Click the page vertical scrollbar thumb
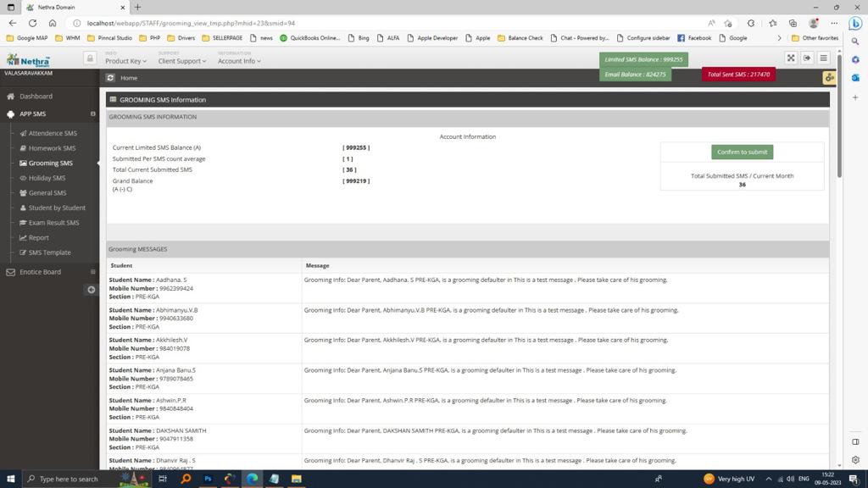Viewport: 868px width, 488px height. [x=839, y=116]
